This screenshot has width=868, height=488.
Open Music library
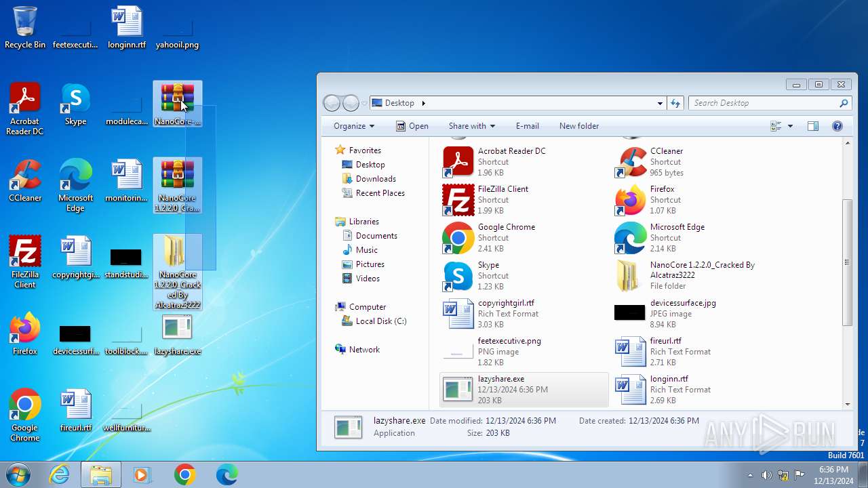click(x=367, y=250)
